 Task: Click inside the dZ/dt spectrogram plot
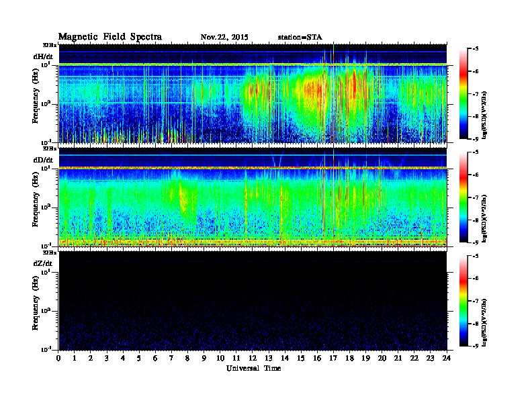coord(253,300)
